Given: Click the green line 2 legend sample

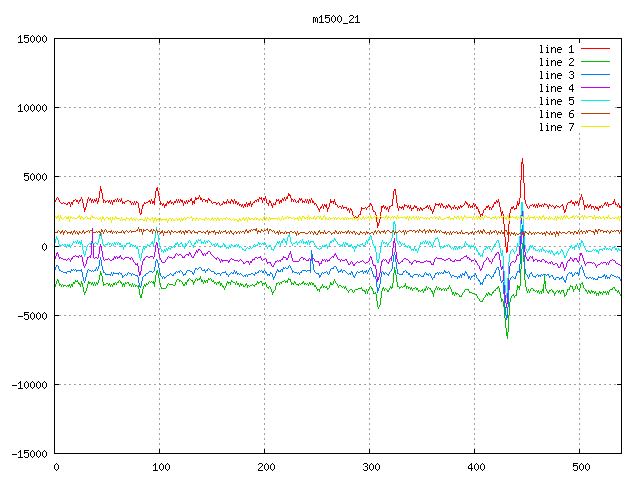Looking at the screenshot, I should tap(596, 62).
